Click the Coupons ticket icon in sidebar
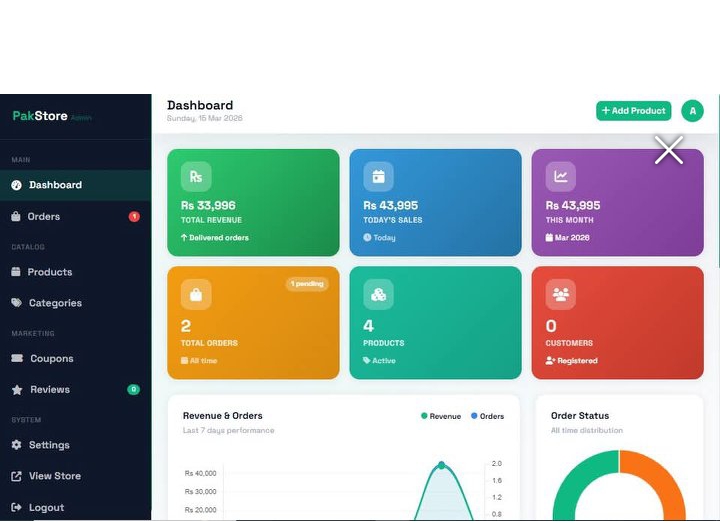 [x=17, y=358]
